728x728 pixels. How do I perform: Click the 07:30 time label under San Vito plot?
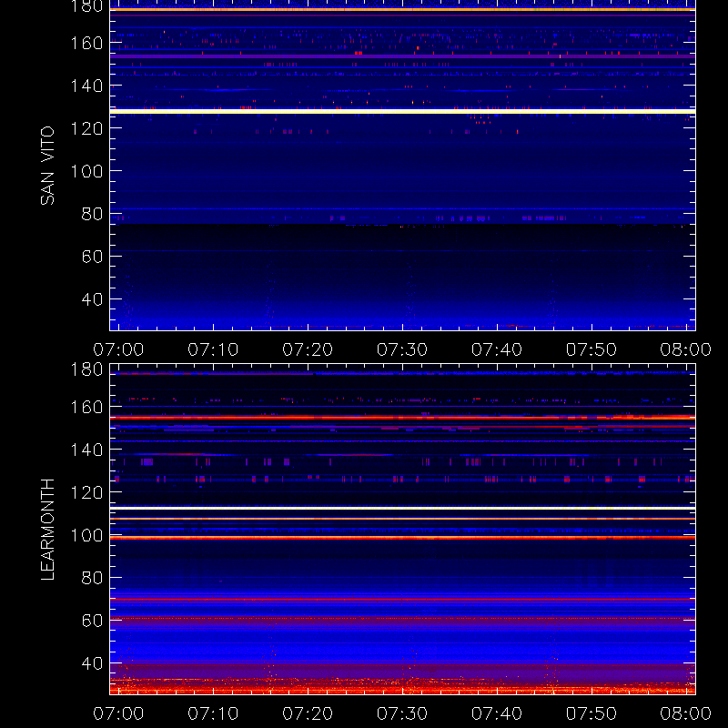(x=402, y=349)
